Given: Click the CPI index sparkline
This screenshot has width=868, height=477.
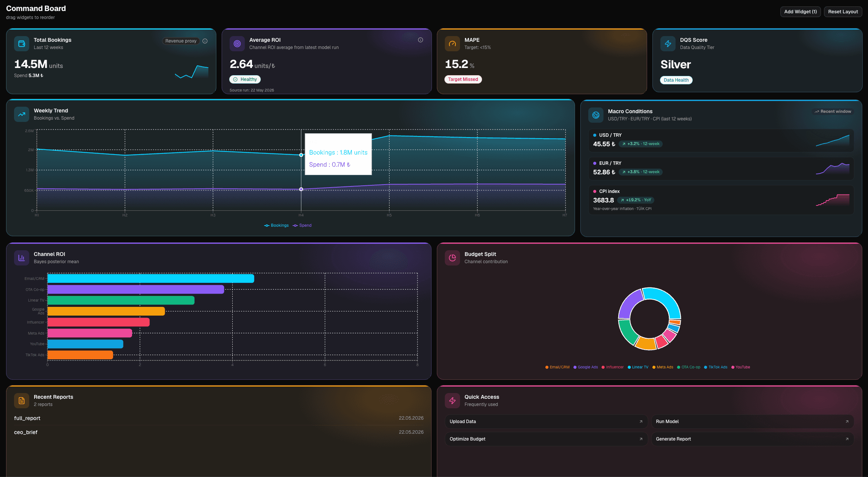Looking at the screenshot, I should click(x=833, y=200).
